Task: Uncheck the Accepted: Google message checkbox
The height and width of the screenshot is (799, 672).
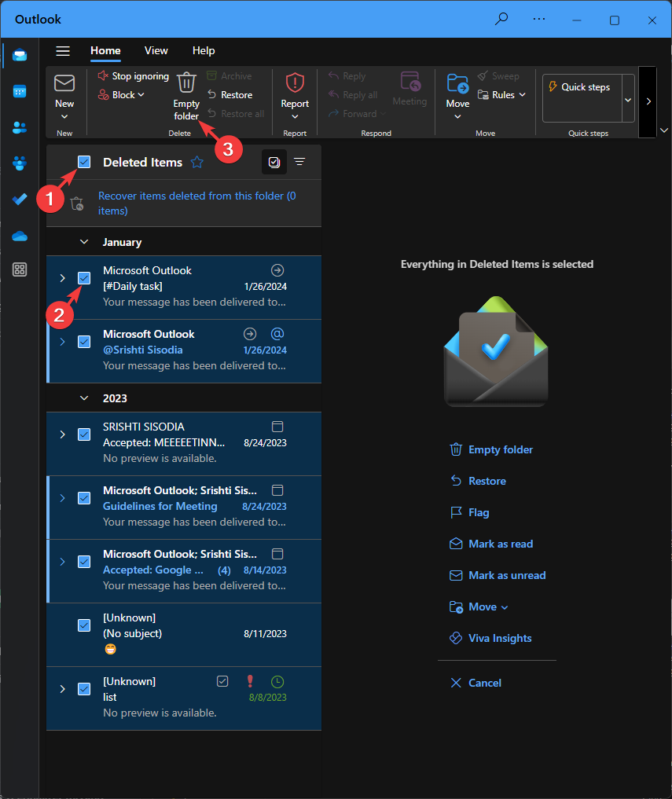Action: coord(84,562)
